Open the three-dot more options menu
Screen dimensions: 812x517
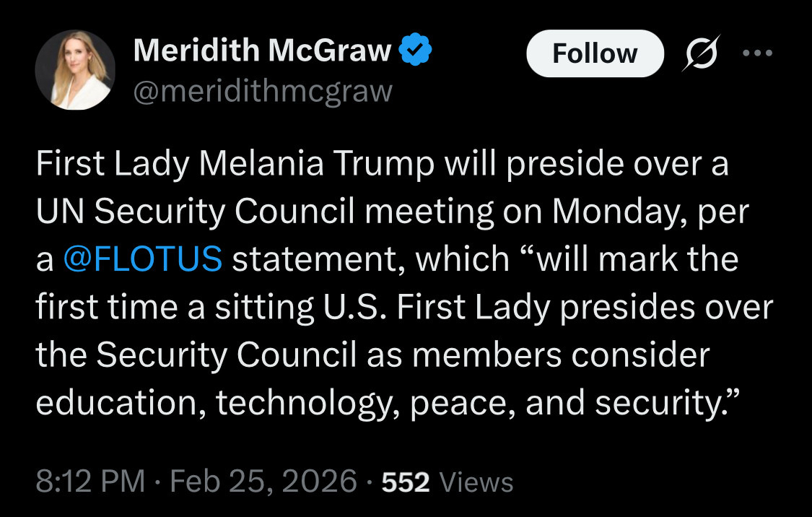click(x=757, y=53)
